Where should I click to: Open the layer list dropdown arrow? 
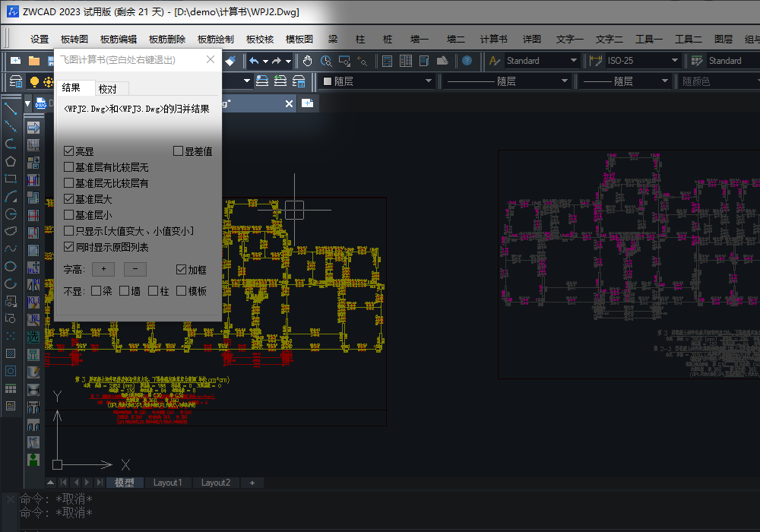pos(247,81)
